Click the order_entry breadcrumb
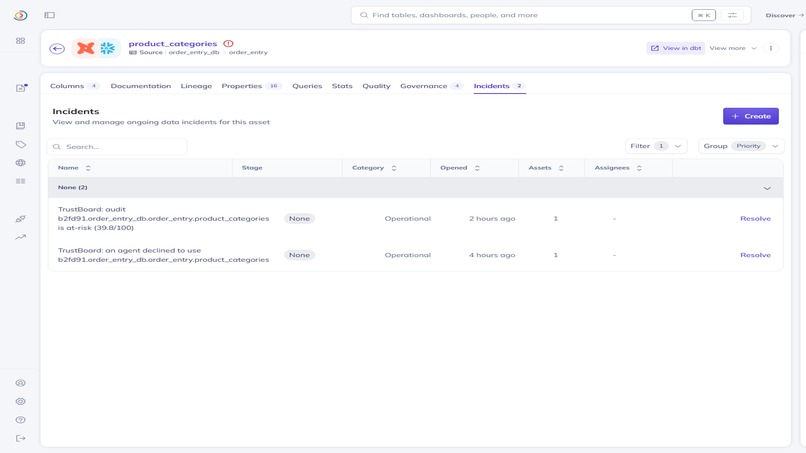Image resolution: width=806 pixels, height=453 pixels. tap(248, 52)
